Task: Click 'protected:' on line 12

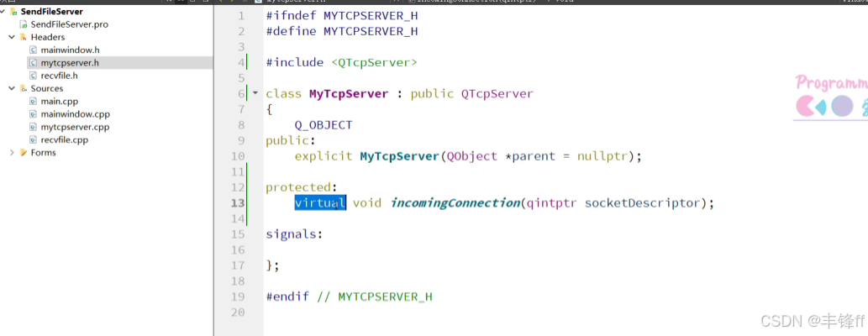Action: 302,187
